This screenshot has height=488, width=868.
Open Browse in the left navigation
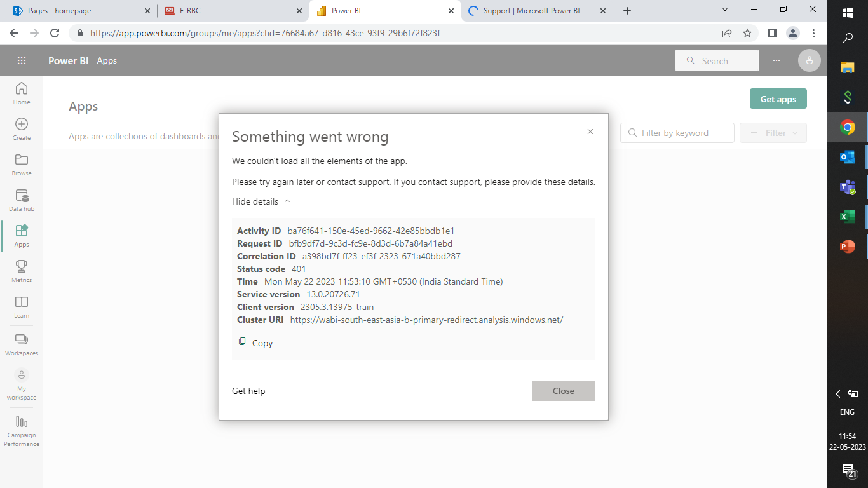(x=22, y=165)
